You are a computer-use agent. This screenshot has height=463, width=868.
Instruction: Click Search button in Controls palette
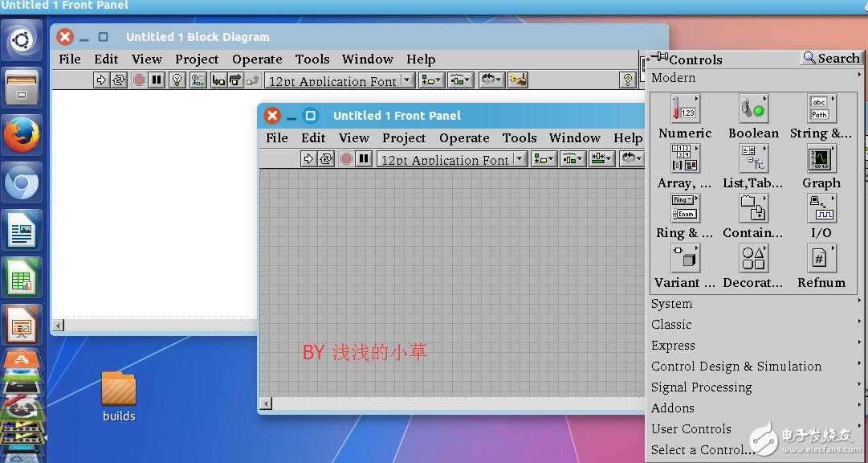pyautogui.click(x=831, y=58)
